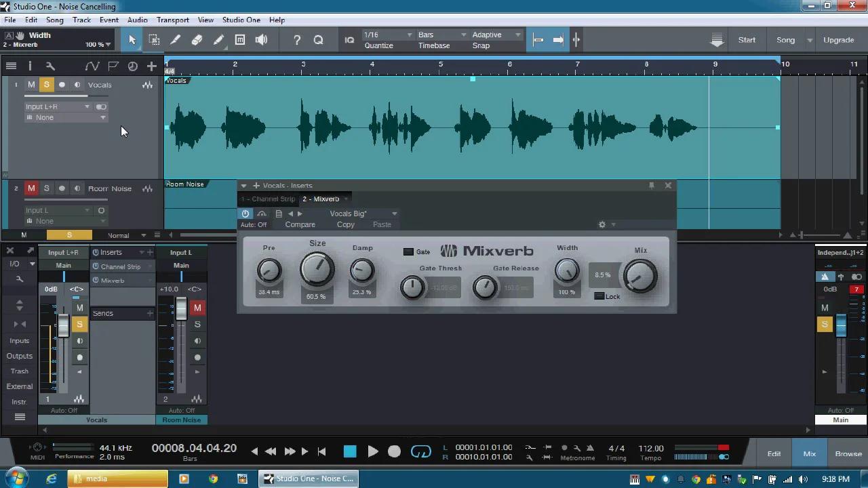Click the Play button in the transport

tap(373, 451)
